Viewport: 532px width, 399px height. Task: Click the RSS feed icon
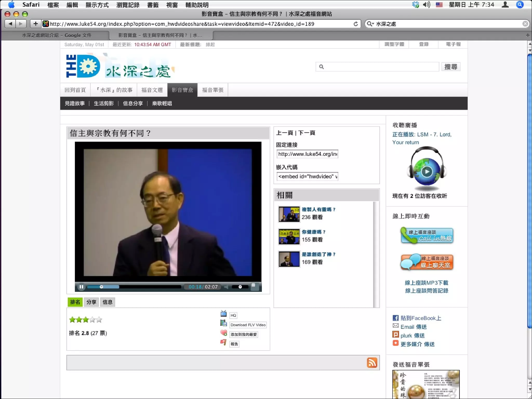(x=372, y=363)
